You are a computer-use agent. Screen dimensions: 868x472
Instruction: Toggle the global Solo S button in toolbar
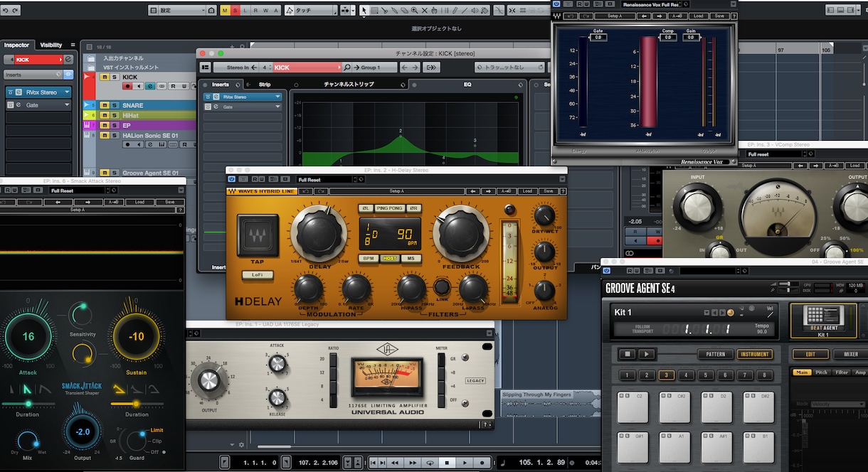pos(235,10)
